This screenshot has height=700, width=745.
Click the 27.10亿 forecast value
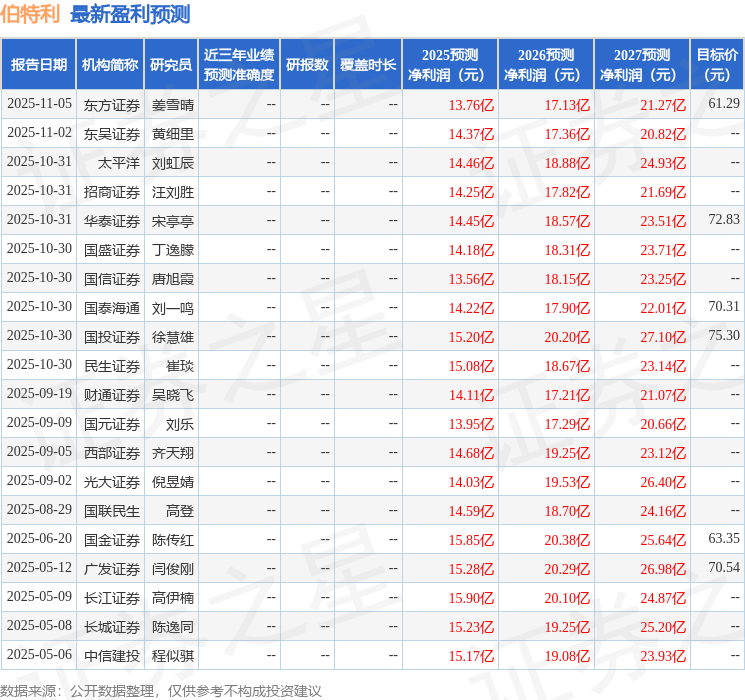pyautogui.click(x=663, y=337)
